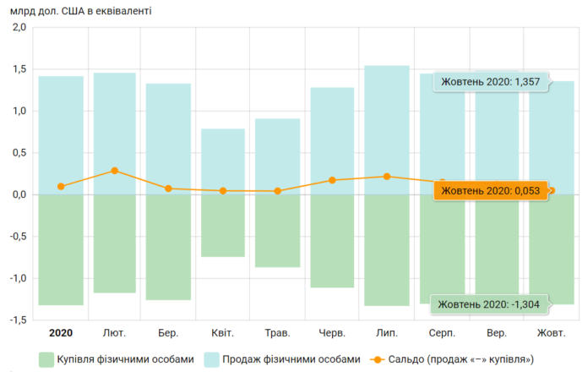Click the tall blue sales bar for Лип.
This screenshot has width=588, height=372.
coord(387,127)
